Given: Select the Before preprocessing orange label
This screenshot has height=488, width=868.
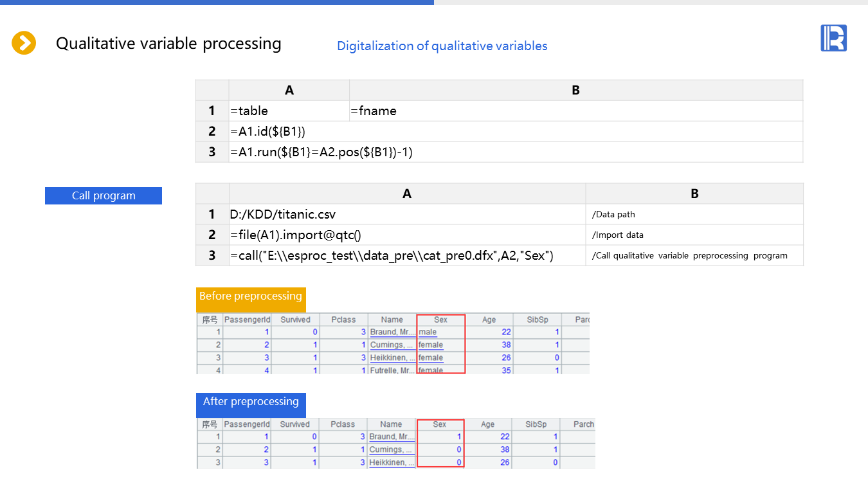Looking at the screenshot, I should coord(251,297).
